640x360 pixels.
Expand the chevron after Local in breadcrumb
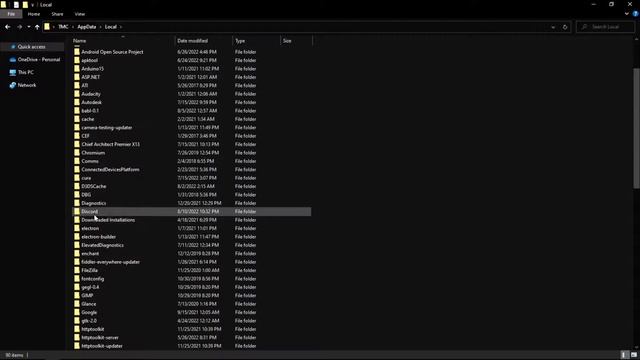(x=121, y=27)
